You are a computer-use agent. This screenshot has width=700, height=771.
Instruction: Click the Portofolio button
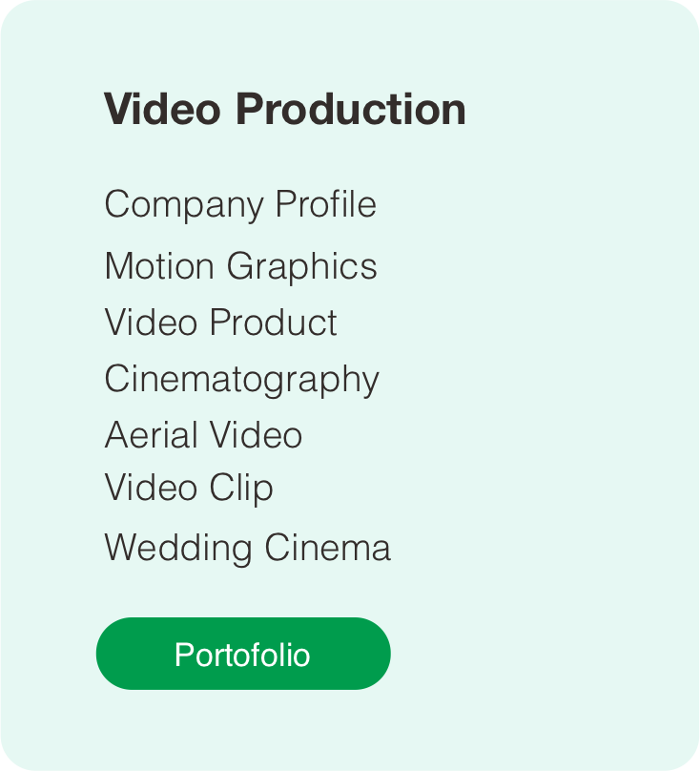[x=243, y=655]
